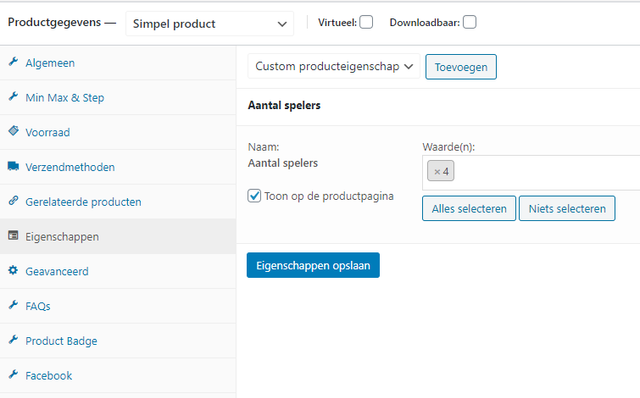This screenshot has width=640, height=398.
Task: Click the wrench icon beside FAQs
Action: click(x=13, y=305)
